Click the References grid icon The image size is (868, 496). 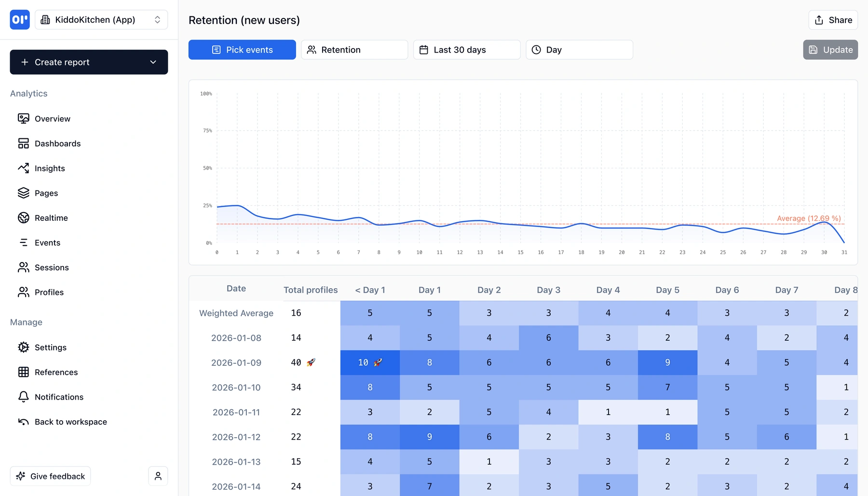pyautogui.click(x=23, y=372)
